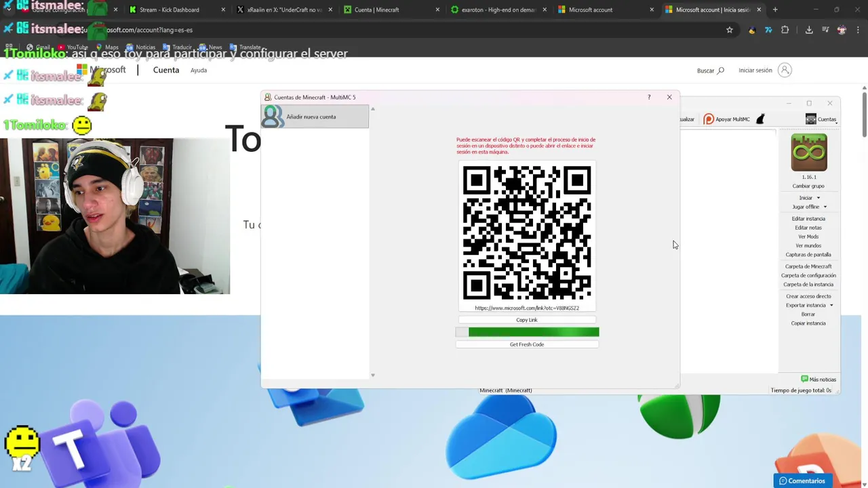Click the browser profile avatar icon
This screenshot has width=868, height=488.
pyautogui.click(x=842, y=30)
